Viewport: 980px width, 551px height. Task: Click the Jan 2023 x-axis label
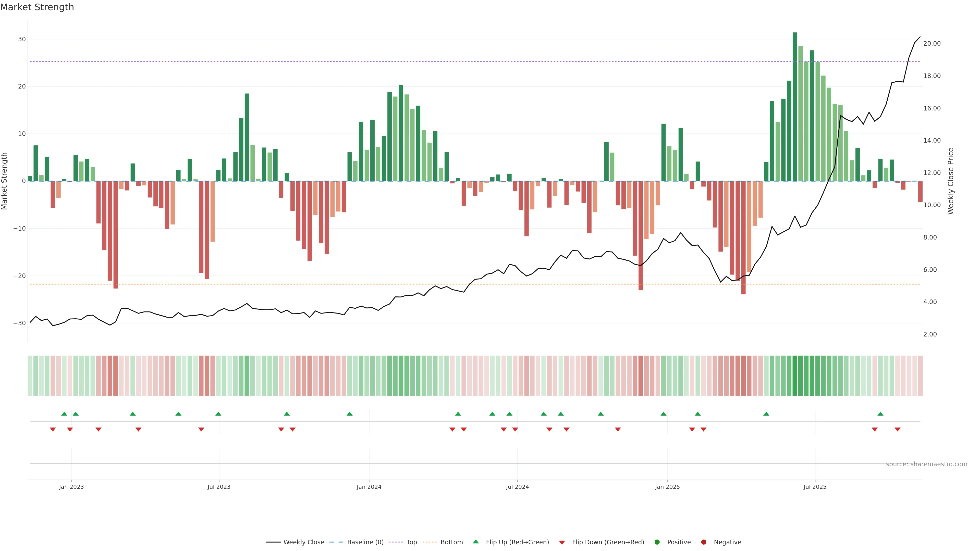71,487
